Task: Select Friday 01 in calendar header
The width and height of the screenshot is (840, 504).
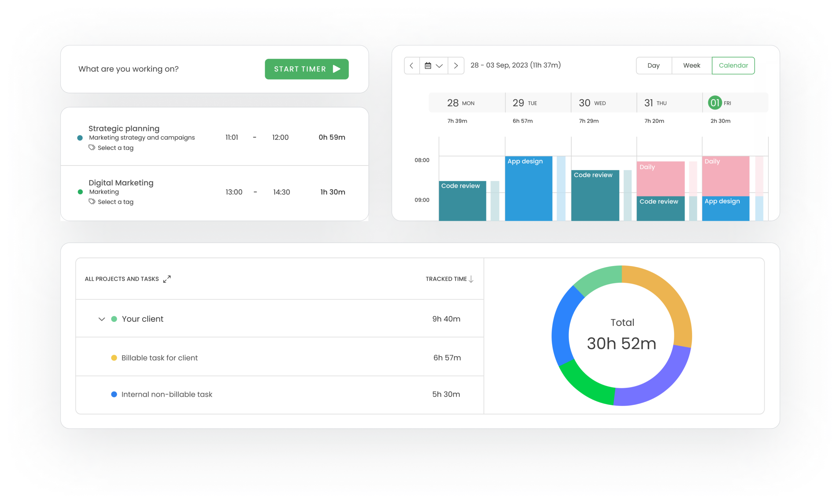Action: click(x=715, y=103)
